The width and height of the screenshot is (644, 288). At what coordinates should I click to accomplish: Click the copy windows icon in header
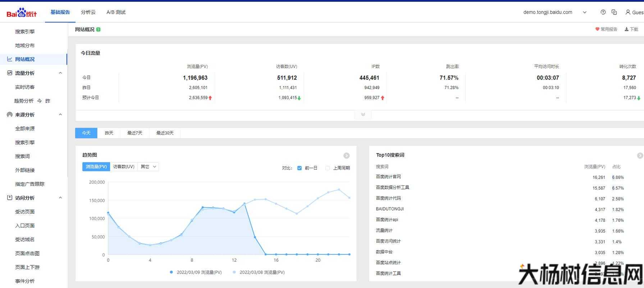pyautogui.click(x=614, y=12)
